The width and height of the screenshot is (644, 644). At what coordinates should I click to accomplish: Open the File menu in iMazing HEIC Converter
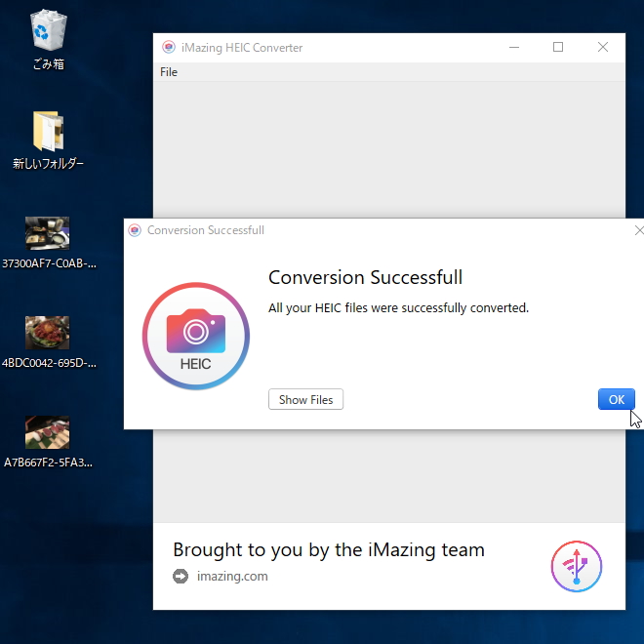(169, 72)
